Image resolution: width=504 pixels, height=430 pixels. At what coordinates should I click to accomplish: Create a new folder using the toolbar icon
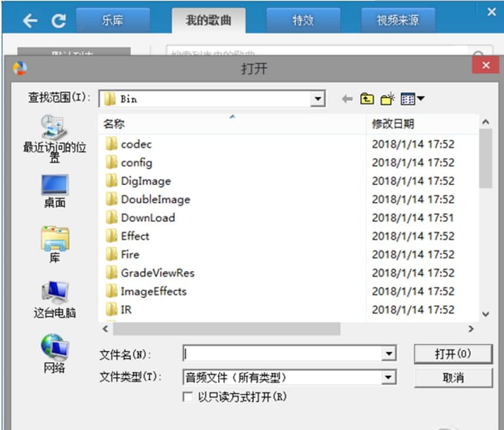pos(386,99)
